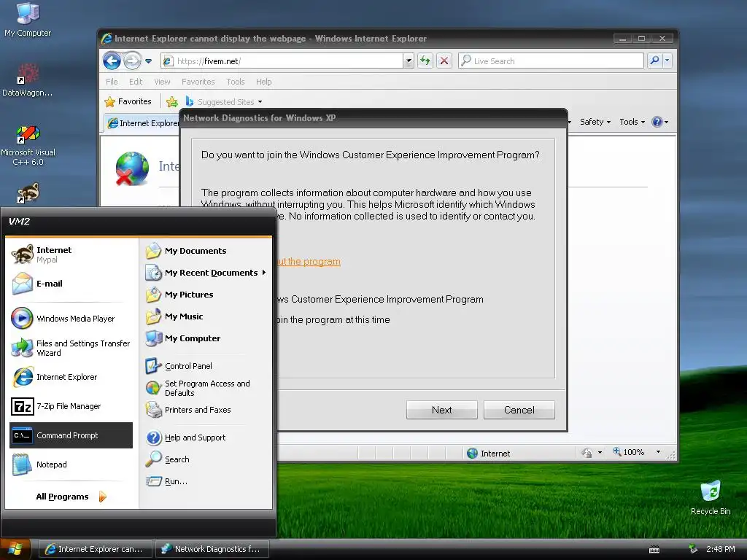Click the zoom magnifier 100% button
Screen dimensions: 747x560
628,452
